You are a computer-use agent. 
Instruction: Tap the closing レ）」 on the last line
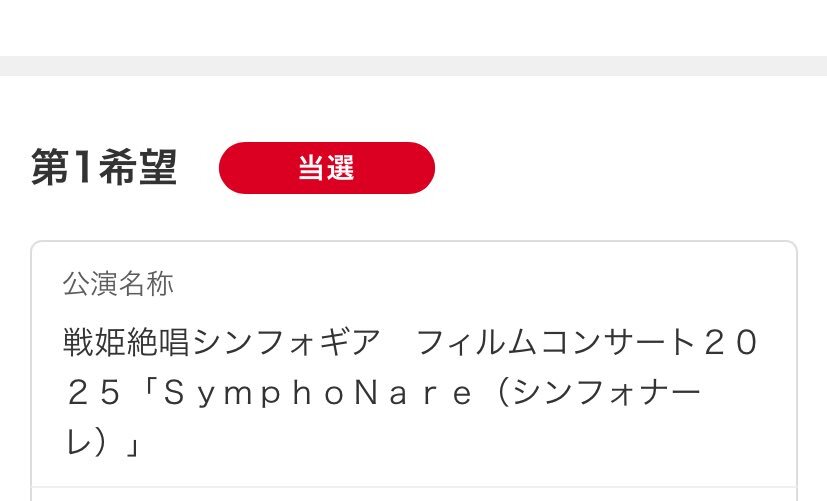coord(102,442)
